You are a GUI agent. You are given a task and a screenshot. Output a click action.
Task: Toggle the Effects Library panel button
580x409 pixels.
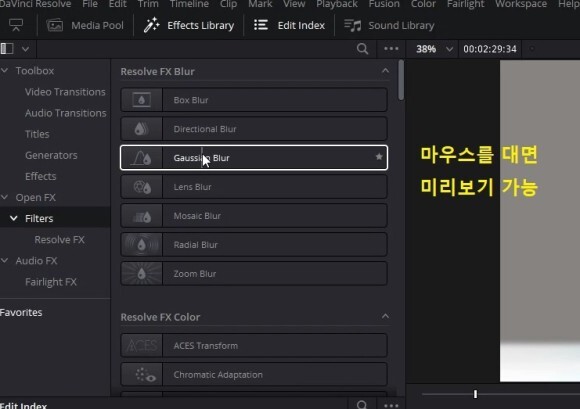click(189, 25)
